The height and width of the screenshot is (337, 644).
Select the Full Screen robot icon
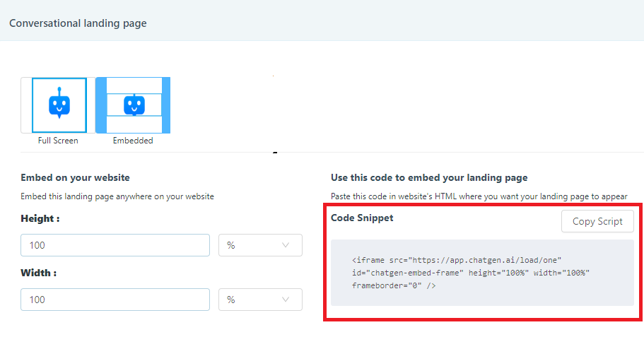coord(59,104)
